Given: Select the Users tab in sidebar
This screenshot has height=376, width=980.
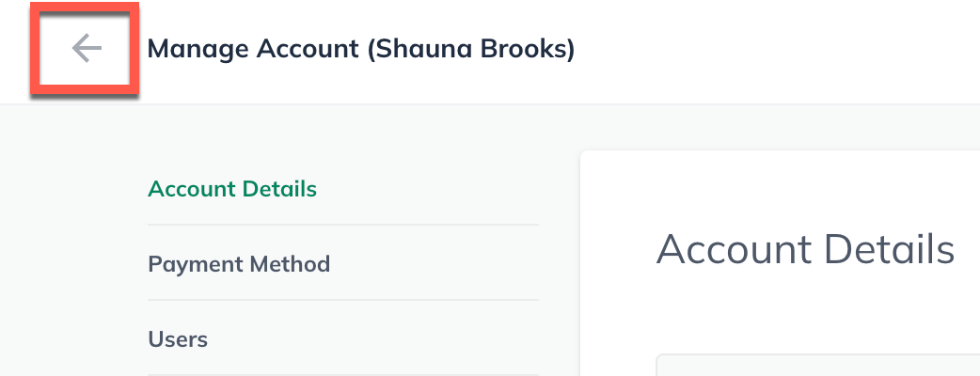Looking at the screenshot, I should tap(178, 338).
